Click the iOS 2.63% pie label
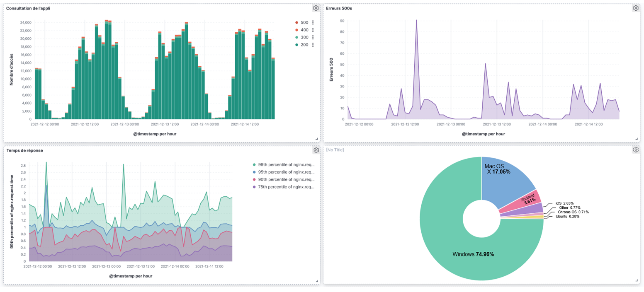Image resolution: width=644 pixels, height=292 pixels. 564,203
